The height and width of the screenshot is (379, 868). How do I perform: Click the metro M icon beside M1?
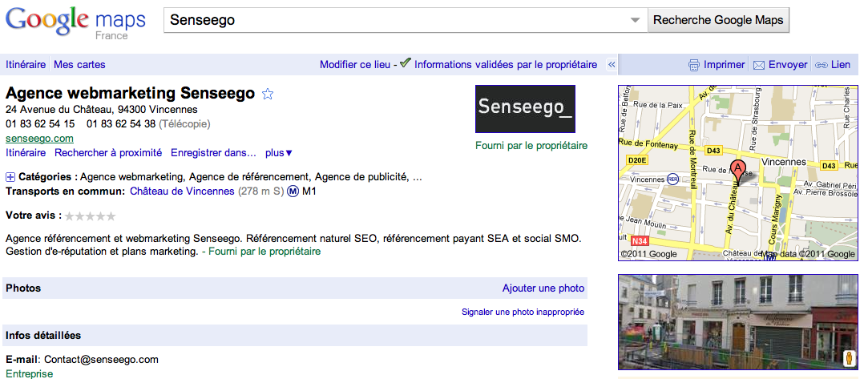[293, 192]
